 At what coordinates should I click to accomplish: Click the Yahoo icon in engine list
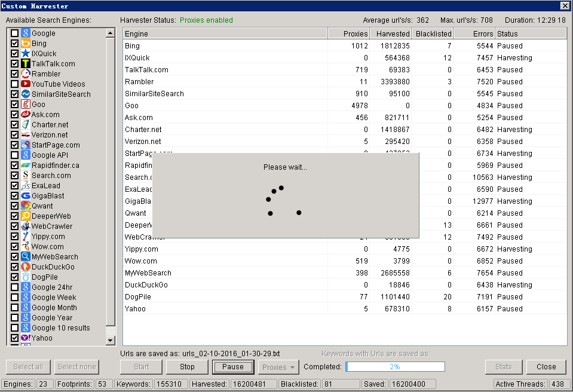point(25,338)
